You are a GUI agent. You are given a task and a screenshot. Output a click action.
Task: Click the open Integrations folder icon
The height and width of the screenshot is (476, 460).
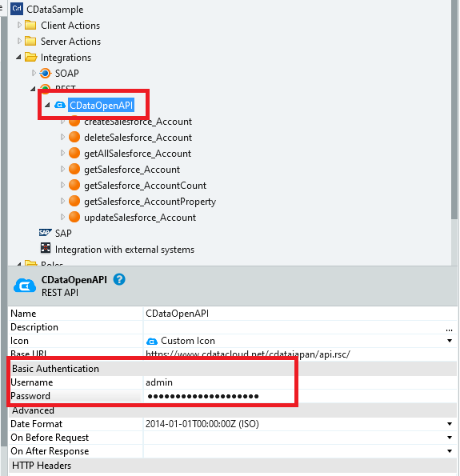point(30,57)
